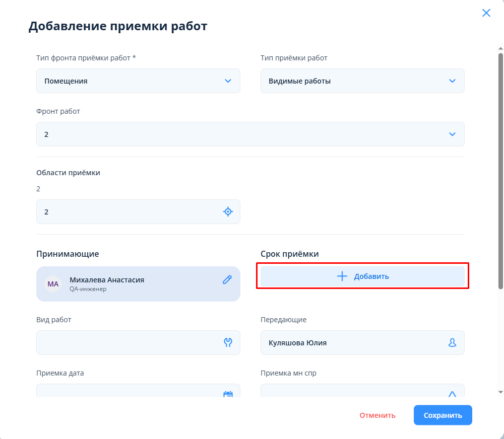
Task: Click the Отменить link
Action: coord(377,415)
